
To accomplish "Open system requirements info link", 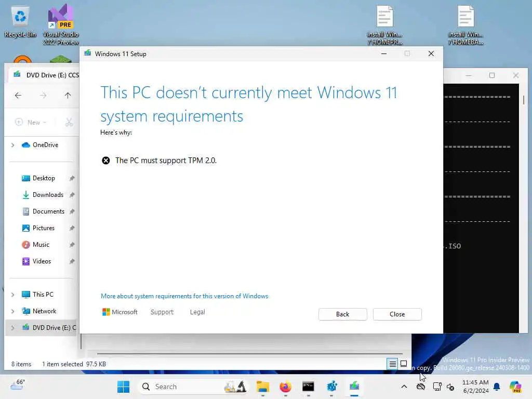I will pyautogui.click(x=184, y=296).
